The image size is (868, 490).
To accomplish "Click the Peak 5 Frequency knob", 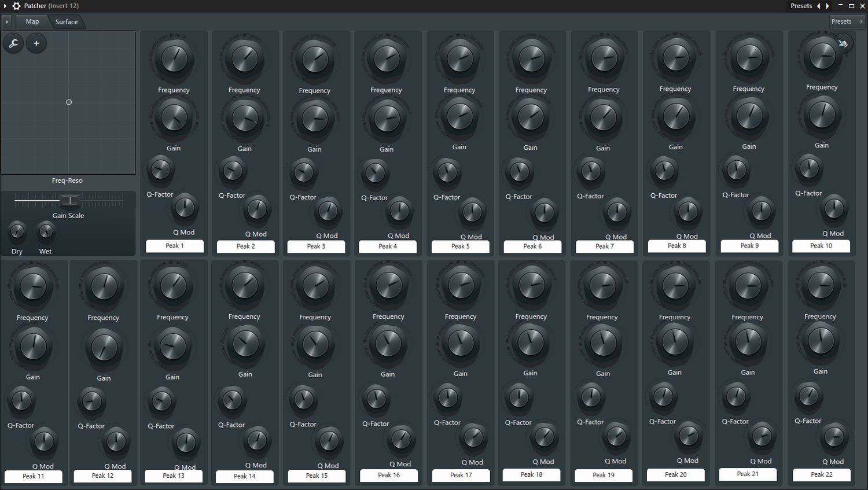I will point(459,58).
